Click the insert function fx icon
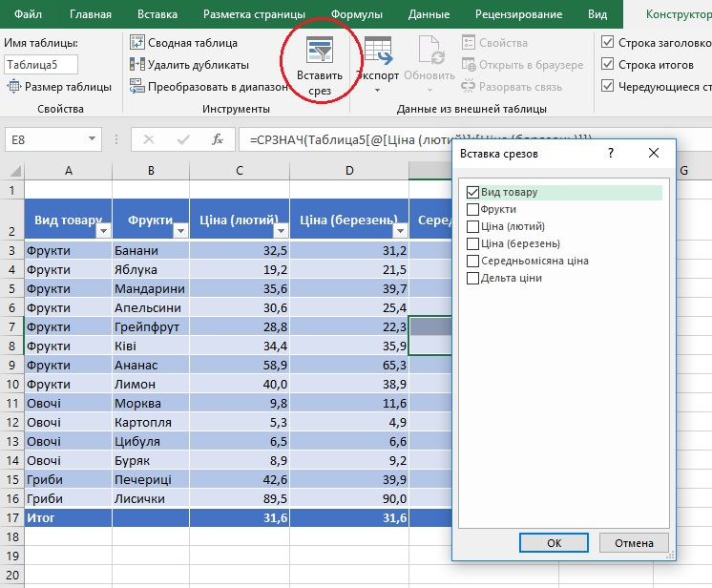 tap(218, 139)
